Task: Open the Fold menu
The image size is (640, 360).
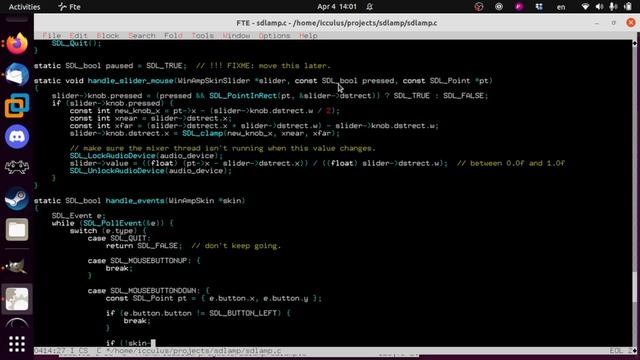Action: coord(173,36)
